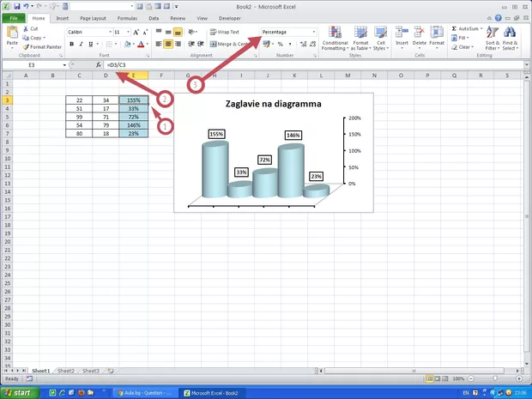Click the Insert Function fx icon

pyautogui.click(x=99, y=65)
